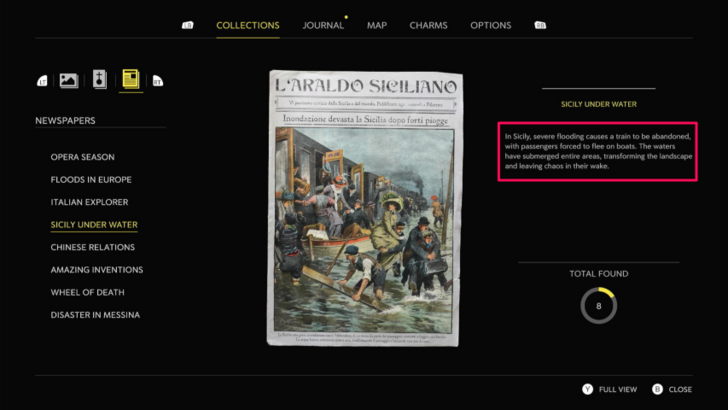Select the Opera Season newspaper
This screenshot has width=728, height=410.
[83, 157]
